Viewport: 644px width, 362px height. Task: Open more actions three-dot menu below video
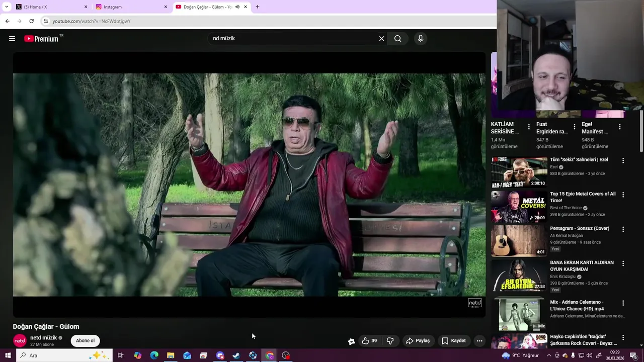[479, 341]
